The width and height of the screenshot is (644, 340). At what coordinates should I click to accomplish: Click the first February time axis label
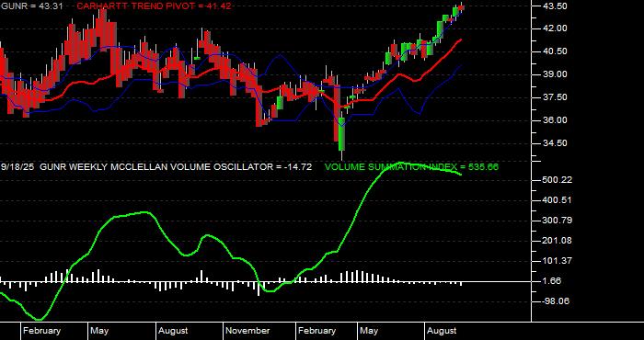pyautogui.click(x=42, y=331)
